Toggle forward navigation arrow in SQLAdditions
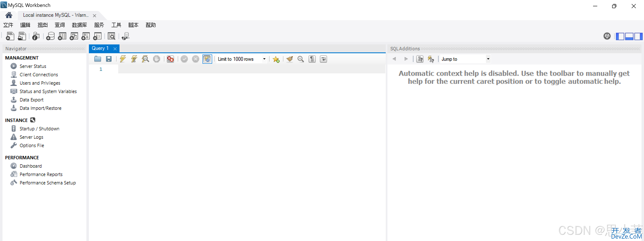 tap(406, 59)
